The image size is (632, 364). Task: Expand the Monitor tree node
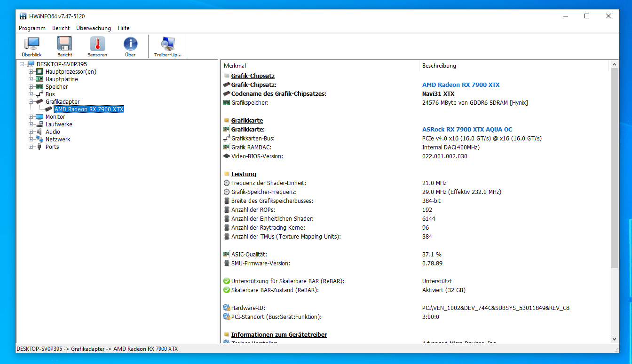point(31,117)
